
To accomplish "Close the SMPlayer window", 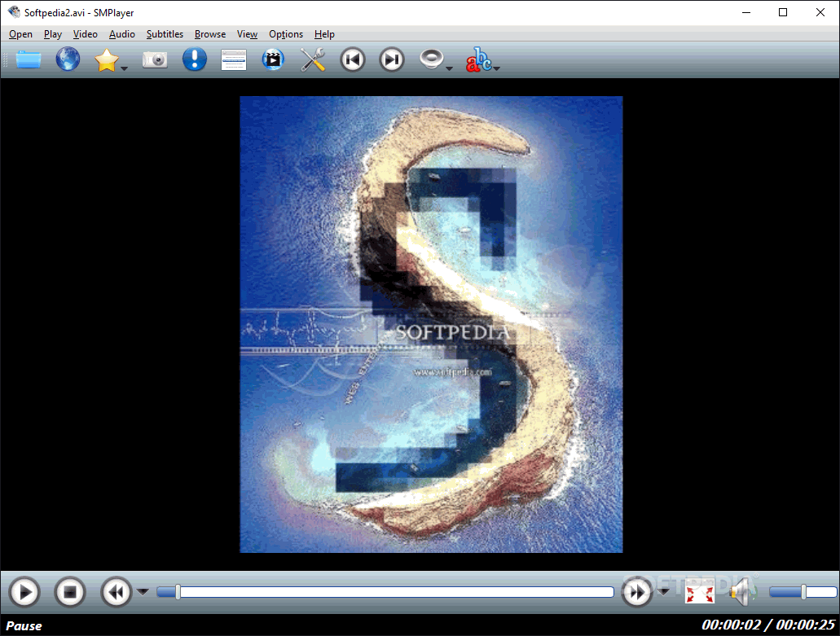I will (820, 12).
